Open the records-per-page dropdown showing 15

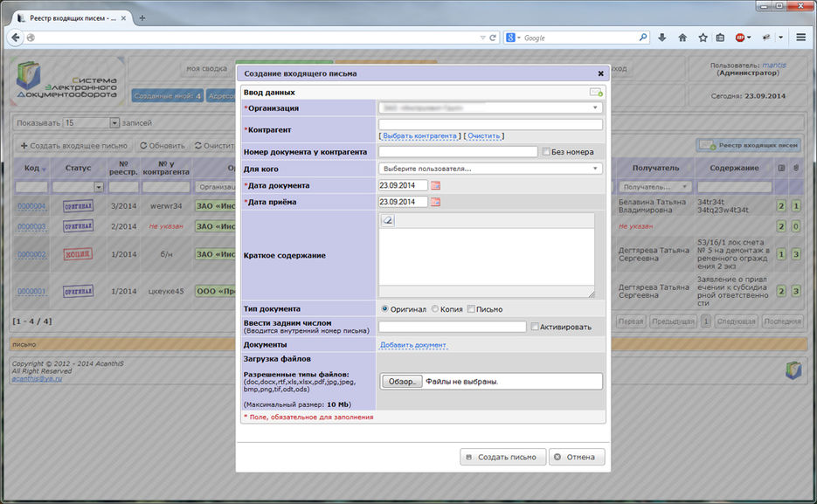114,123
